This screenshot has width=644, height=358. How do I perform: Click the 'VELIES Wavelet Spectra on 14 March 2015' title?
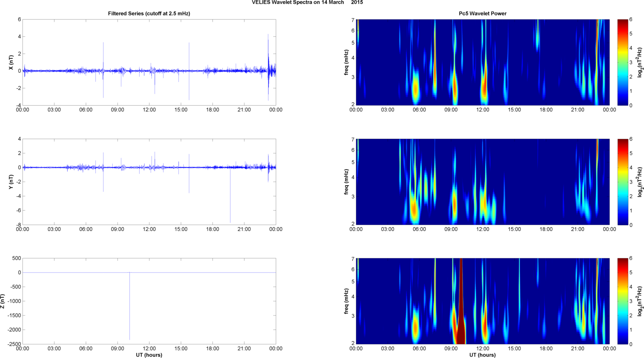pos(307,3)
